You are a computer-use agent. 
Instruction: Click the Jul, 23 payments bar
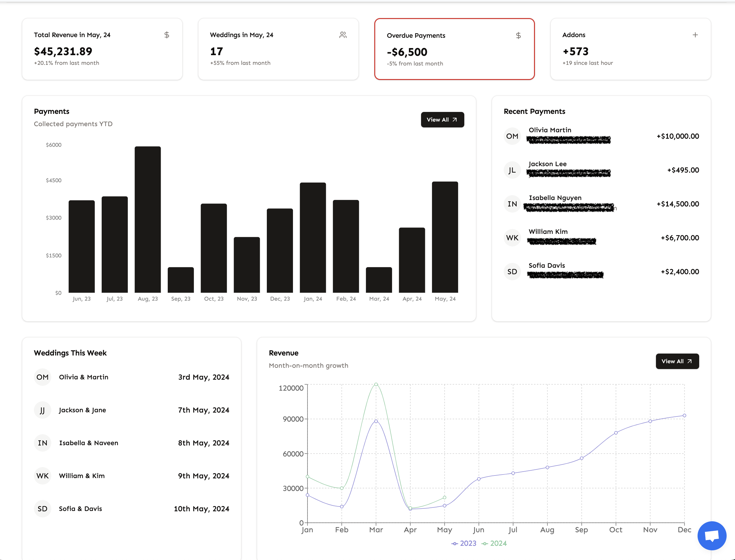click(115, 244)
